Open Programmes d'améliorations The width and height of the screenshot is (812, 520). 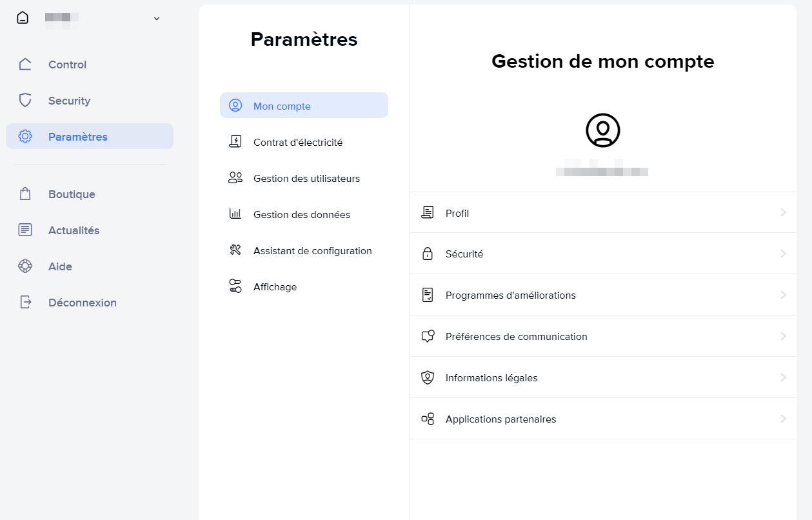510,295
